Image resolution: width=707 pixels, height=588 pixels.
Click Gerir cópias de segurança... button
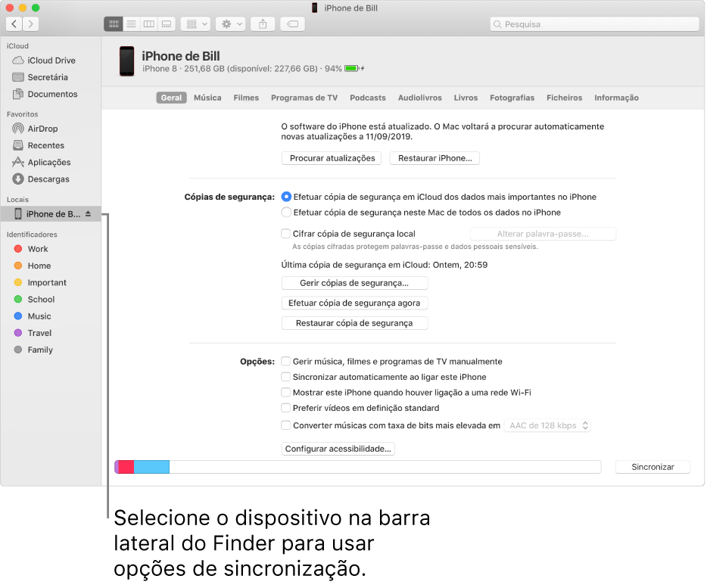click(354, 283)
